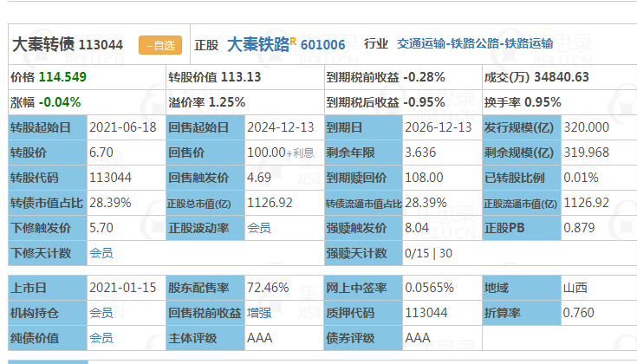637x364 pixels.
Task: Click 网上中签率 value 0.0565%
Action: 429,288
